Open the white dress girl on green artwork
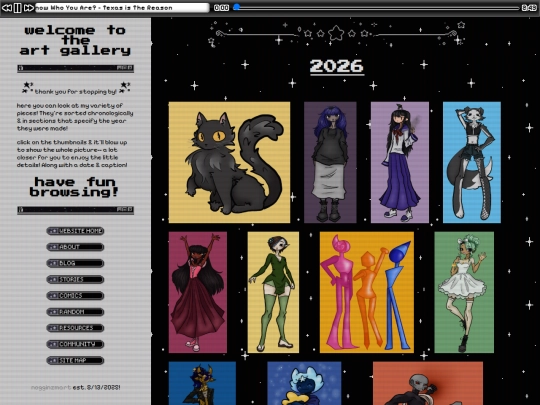The image size is (540, 405). (464, 292)
